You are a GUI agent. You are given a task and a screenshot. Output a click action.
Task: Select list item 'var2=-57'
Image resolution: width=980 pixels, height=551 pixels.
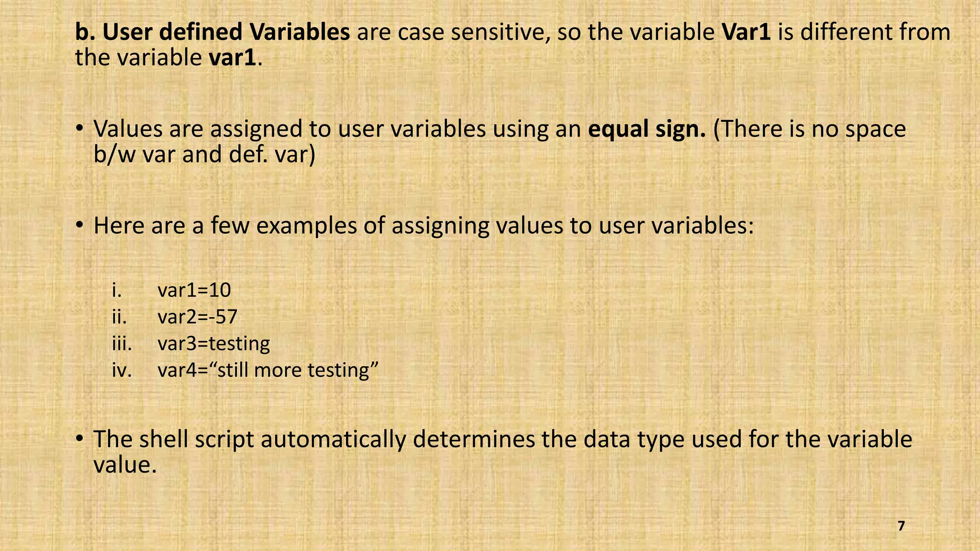coord(198,317)
